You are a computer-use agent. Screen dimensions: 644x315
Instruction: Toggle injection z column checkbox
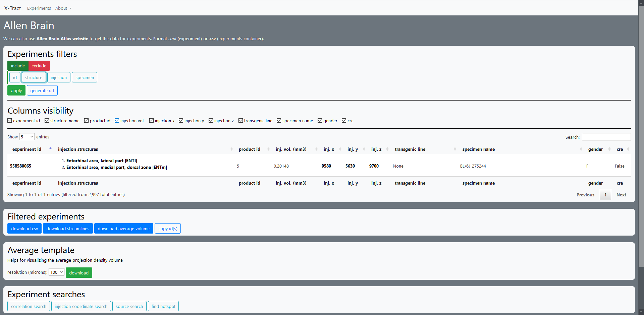211,121
